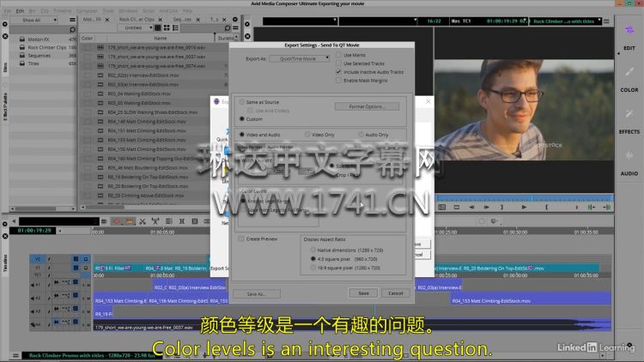Screen dimensions: 644x362
Task: Open the Help menu
Action: pos(187,10)
